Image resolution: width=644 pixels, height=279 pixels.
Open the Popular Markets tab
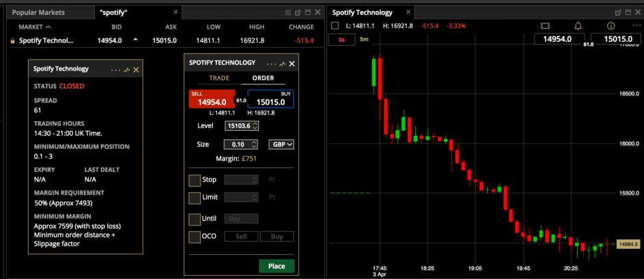click(x=38, y=12)
